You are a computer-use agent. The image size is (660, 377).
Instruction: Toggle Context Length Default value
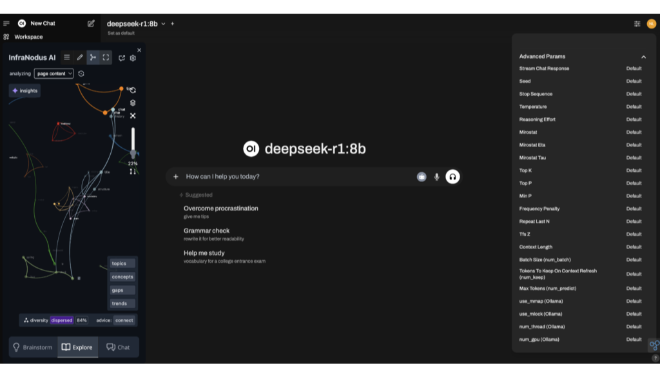point(633,247)
